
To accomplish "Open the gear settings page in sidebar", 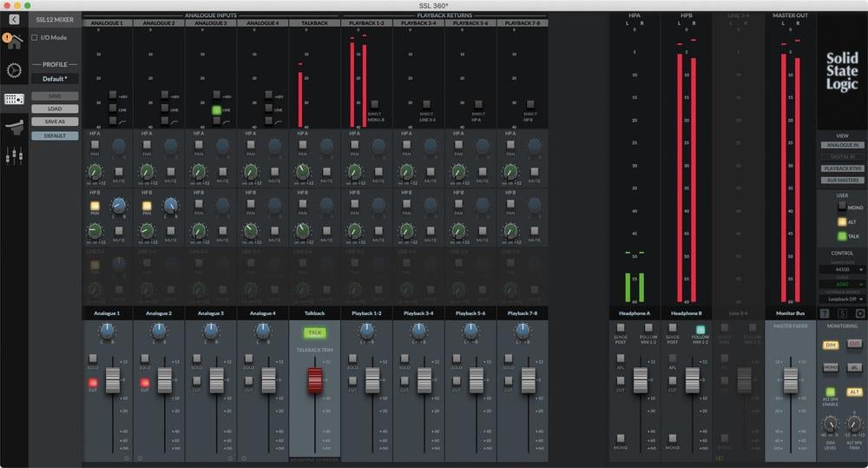I will click(14, 70).
